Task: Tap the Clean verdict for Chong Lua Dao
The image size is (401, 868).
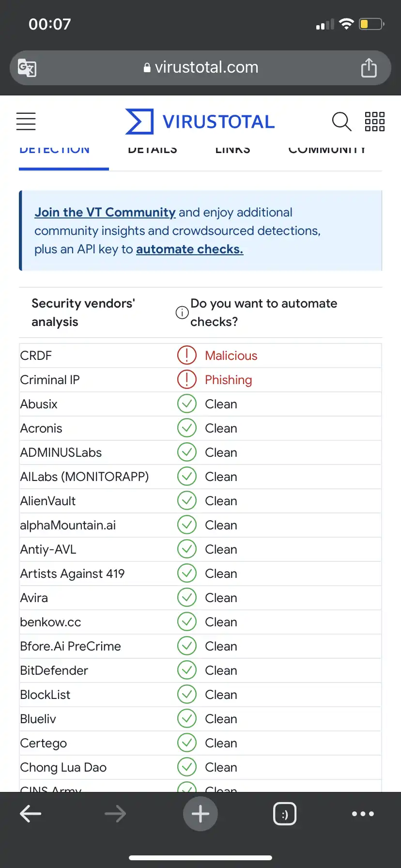Action: [x=221, y=767]
